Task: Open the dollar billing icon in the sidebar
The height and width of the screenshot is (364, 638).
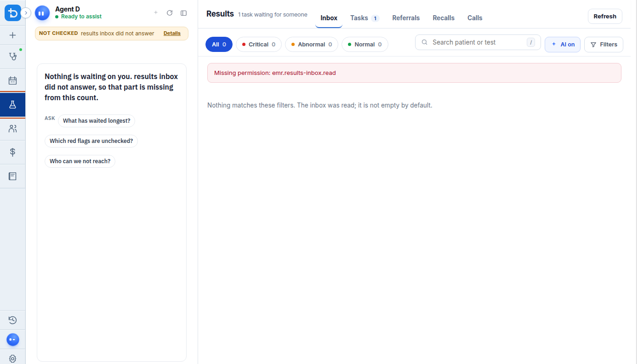Action: (x=12, y=152)
